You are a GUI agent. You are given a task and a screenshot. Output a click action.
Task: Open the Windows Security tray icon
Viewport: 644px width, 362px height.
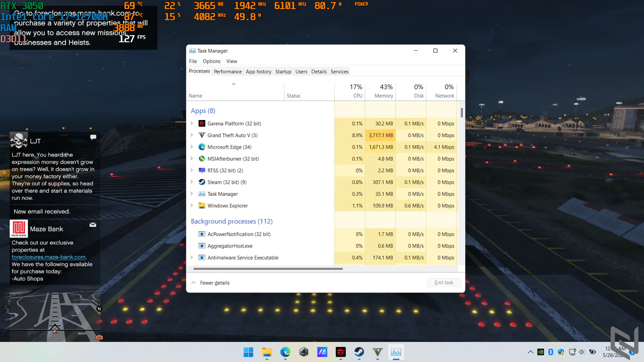pyautogui.click(x=561, y=352)
